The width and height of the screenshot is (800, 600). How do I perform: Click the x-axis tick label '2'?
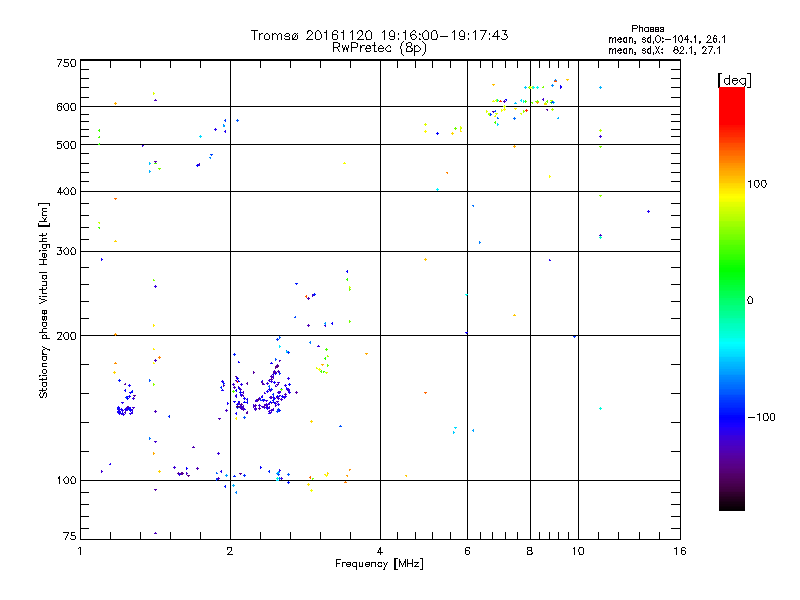(x=230, y=551)
